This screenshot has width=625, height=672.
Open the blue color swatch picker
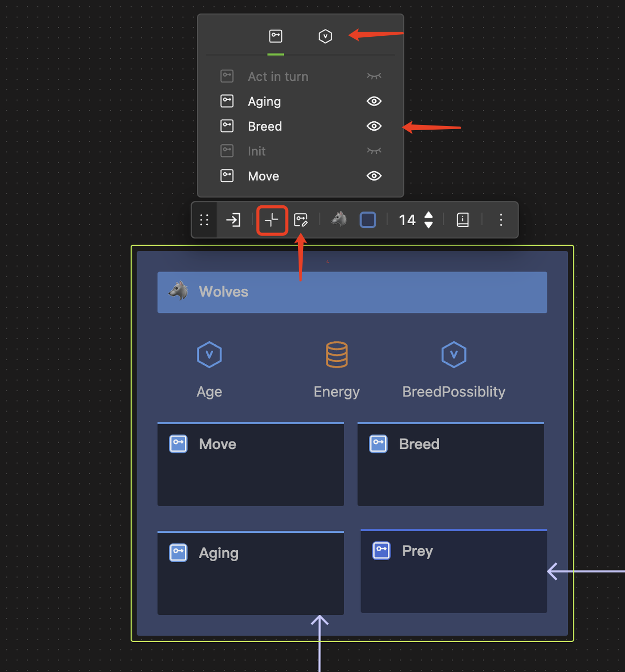pyautogui.click(x=368, y=220)
